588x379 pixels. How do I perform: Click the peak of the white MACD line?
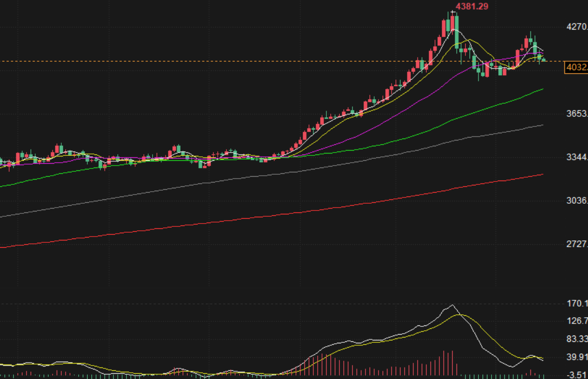(x=452, y=305)
